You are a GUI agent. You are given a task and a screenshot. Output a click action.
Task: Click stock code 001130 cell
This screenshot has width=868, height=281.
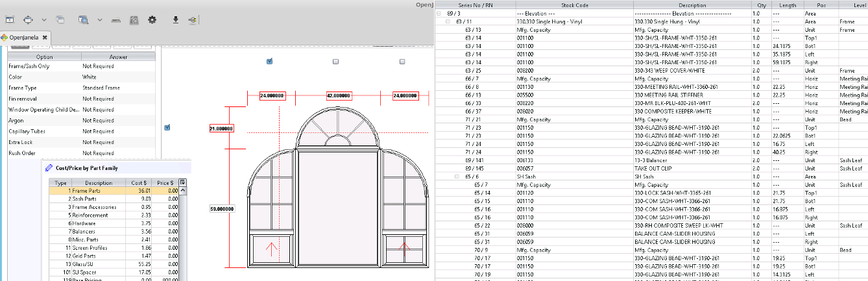tap(573, 86)
